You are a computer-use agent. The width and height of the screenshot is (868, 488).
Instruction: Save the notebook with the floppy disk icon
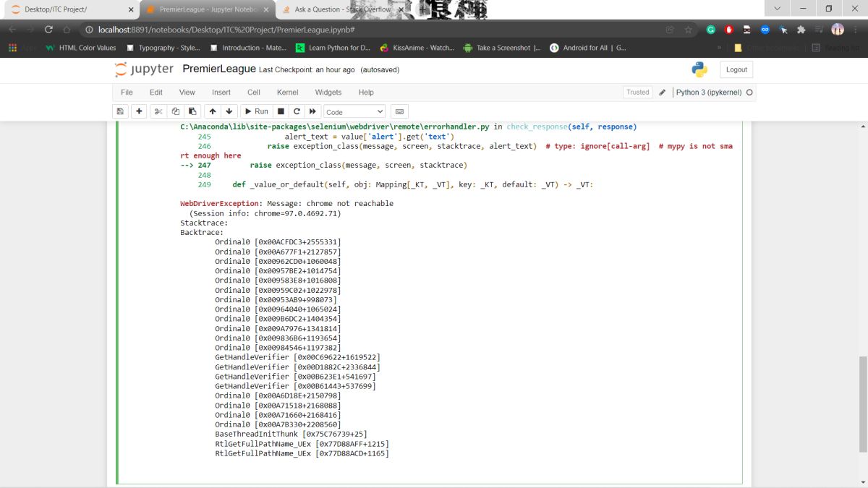120,111
